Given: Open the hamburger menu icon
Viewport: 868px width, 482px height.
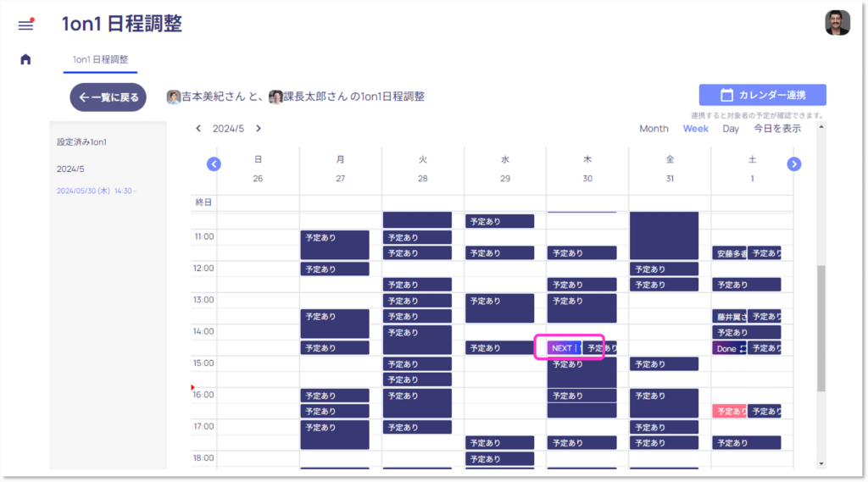Looking at the screenshot, I should pos(25,25).
